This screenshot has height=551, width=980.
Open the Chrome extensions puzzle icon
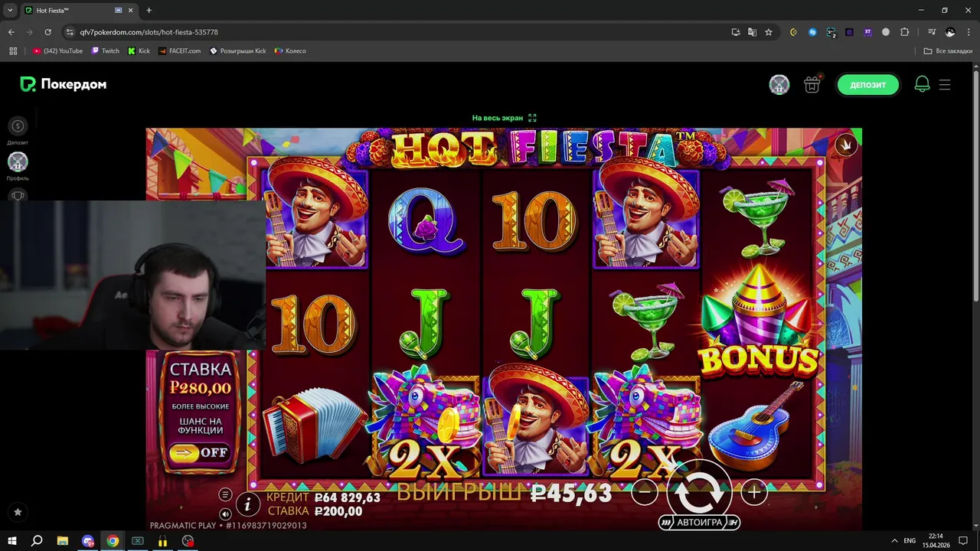(904, 32)
